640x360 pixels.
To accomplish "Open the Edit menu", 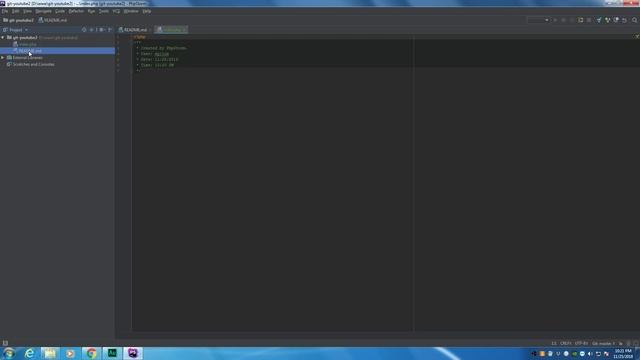I will tap(16, 11).
